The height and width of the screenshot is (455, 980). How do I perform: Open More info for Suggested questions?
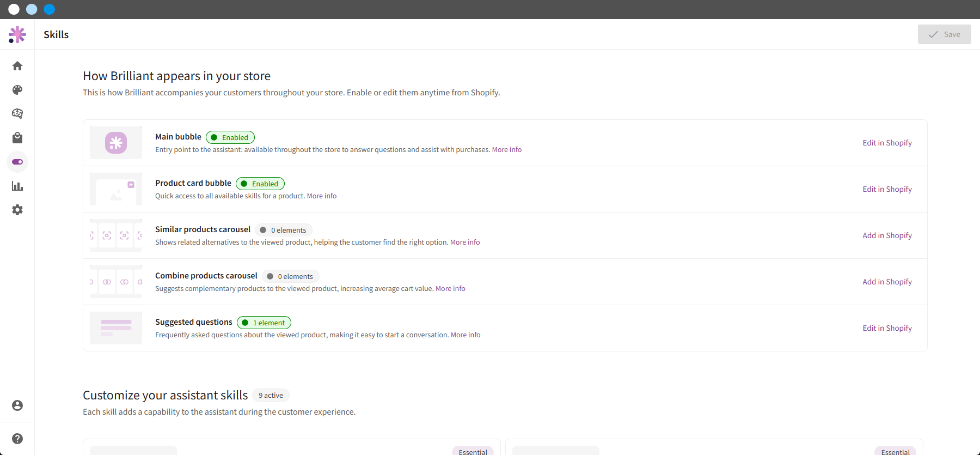pyautogui.click(x=465, y=335)
